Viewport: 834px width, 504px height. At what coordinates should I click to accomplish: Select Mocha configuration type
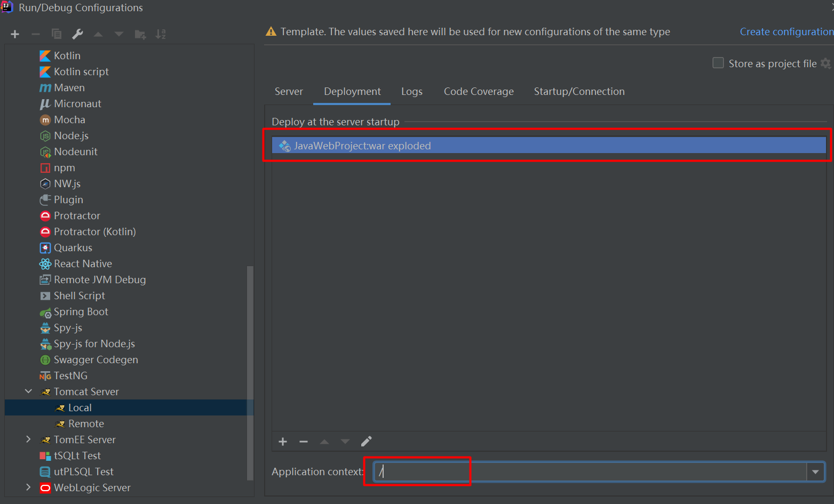pos(69,119)
